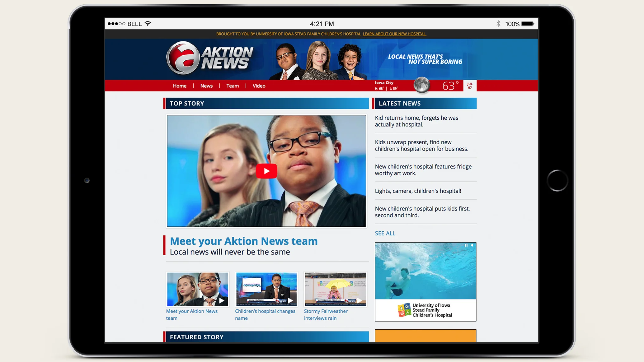Pause the swimming video advertisement
Viewport: 644px width, 362px height.
(x=466, y=245)
